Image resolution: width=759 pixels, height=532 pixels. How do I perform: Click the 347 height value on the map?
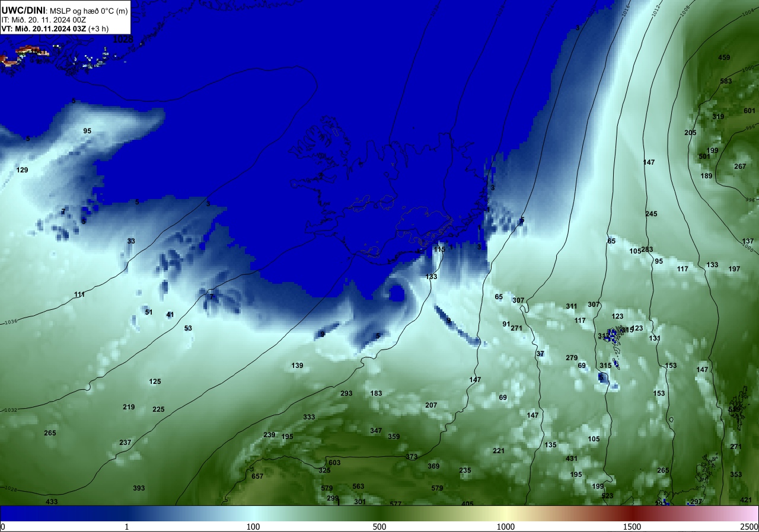[x=376, y=431]
